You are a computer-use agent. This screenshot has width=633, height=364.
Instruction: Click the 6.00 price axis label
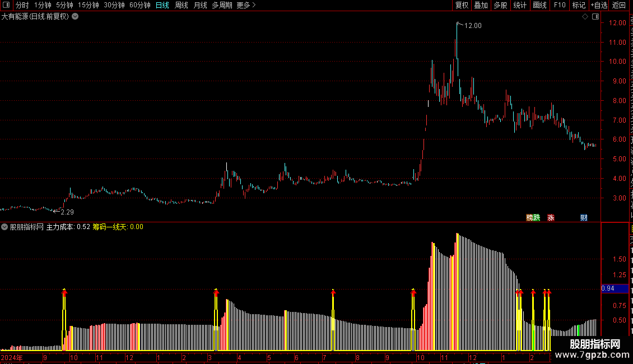(x=619, y=139)
